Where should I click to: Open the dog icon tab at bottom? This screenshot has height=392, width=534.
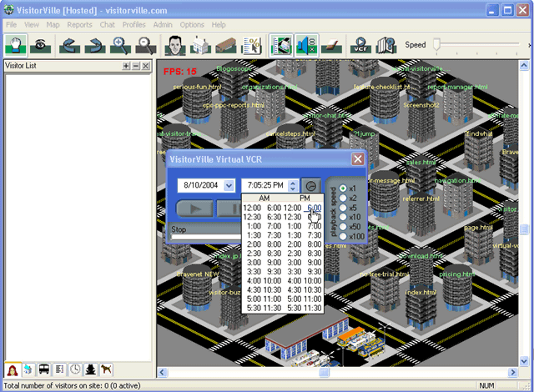(105, 369)
